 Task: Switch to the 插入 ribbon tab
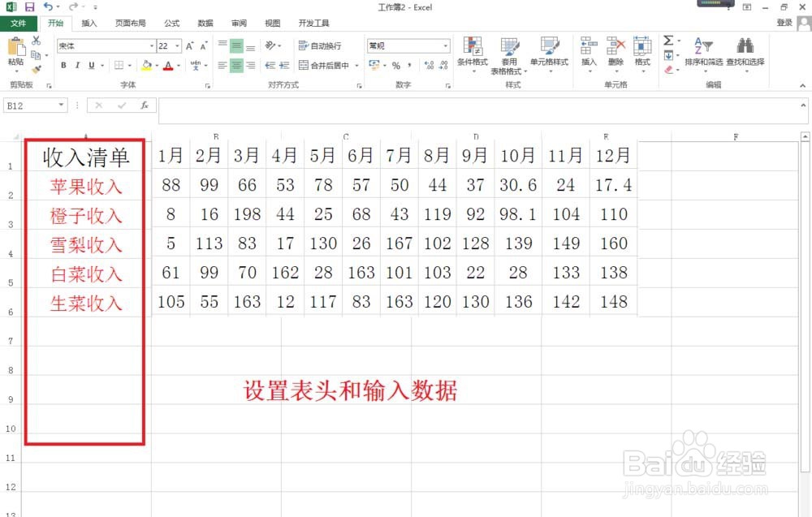(x=89, y=23)
